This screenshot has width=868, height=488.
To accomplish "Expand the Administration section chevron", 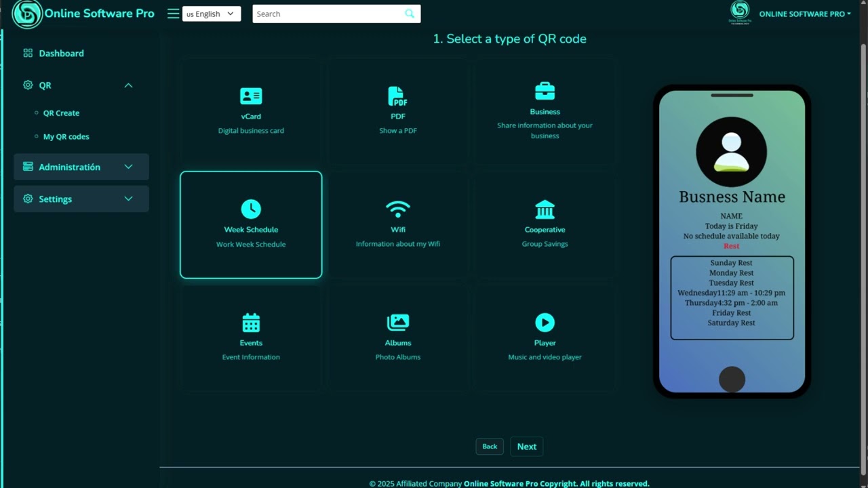I will pyautogui.click(x=128, y=167).
